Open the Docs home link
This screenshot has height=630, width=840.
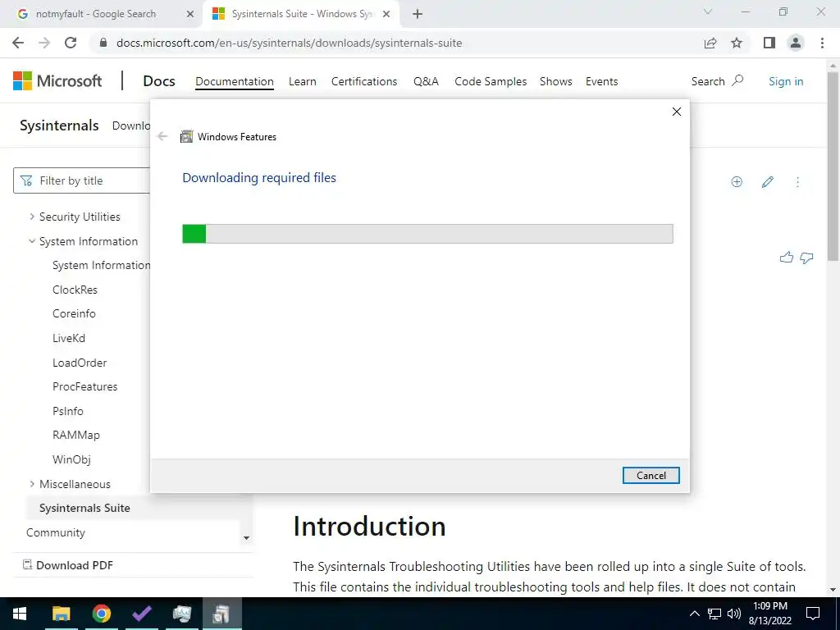158,81
